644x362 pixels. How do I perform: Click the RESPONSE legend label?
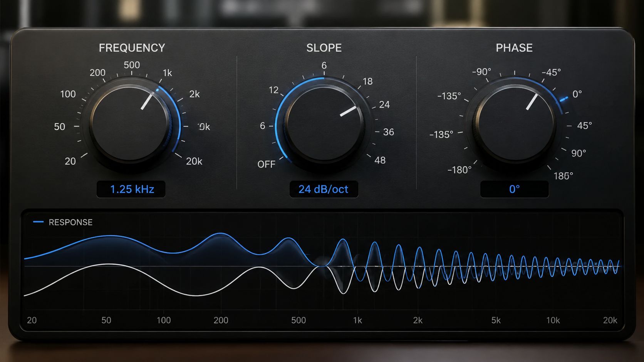click(70, 222)
